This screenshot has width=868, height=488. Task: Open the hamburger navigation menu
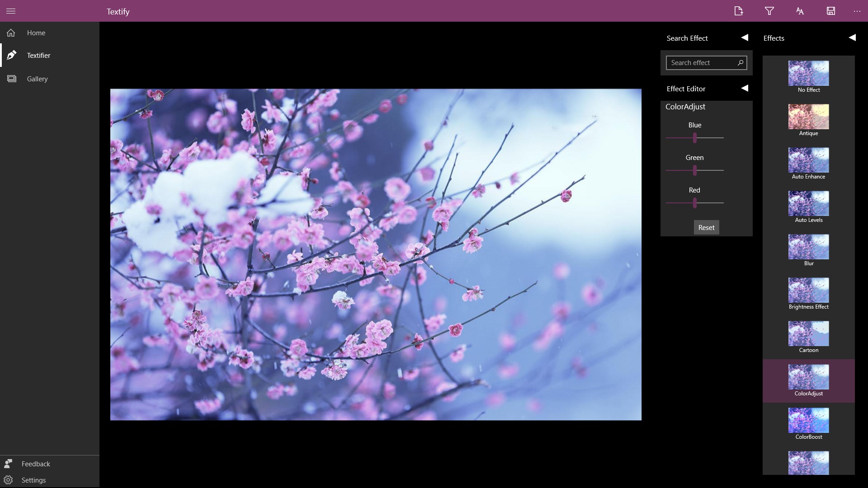[11, 11]
